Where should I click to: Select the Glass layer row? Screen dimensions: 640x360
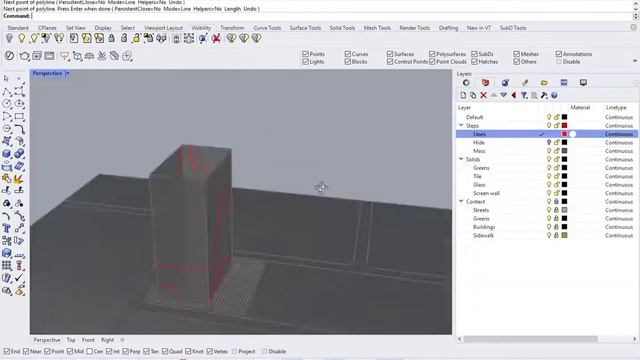pyautogui.click(x=547, y=184)
